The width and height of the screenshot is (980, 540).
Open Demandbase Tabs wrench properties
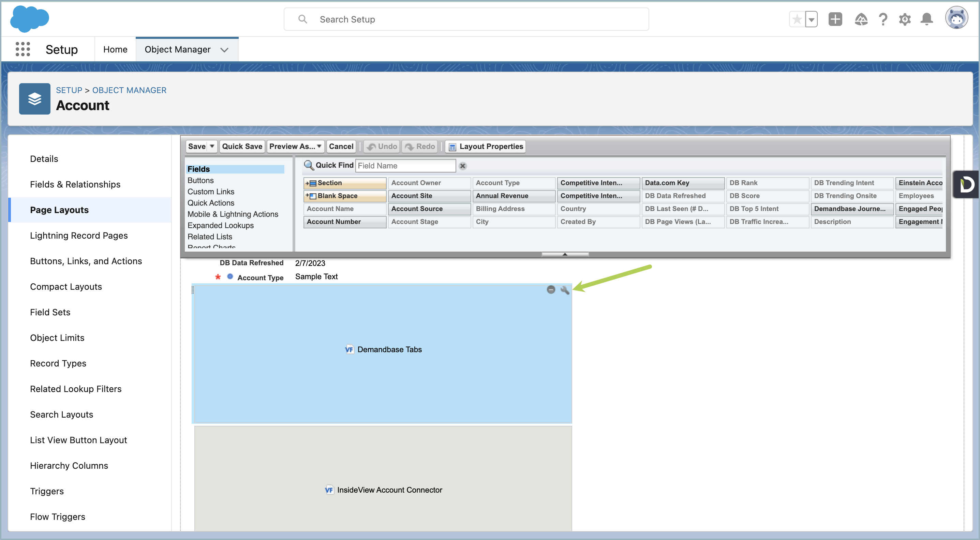(x=565, y=290)
